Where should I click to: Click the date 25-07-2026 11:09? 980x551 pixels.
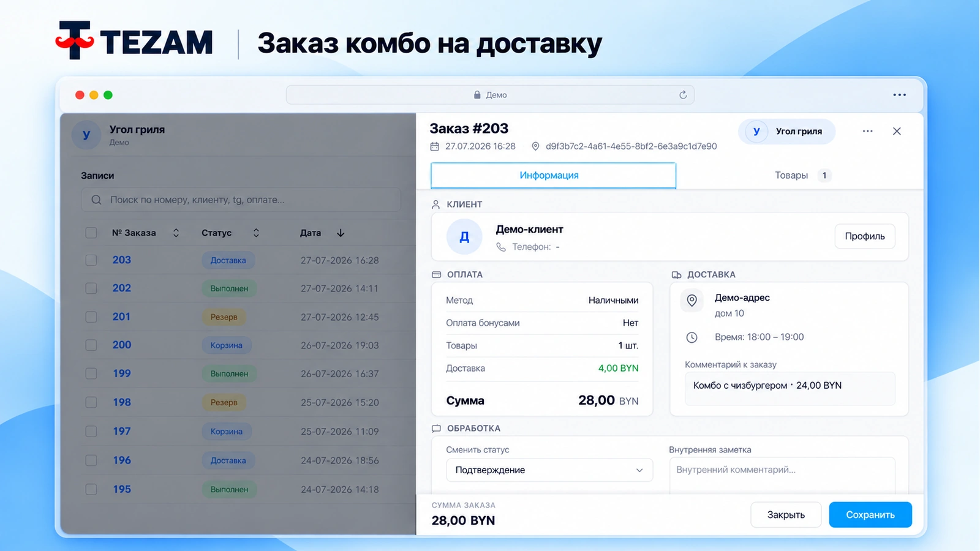340,432
